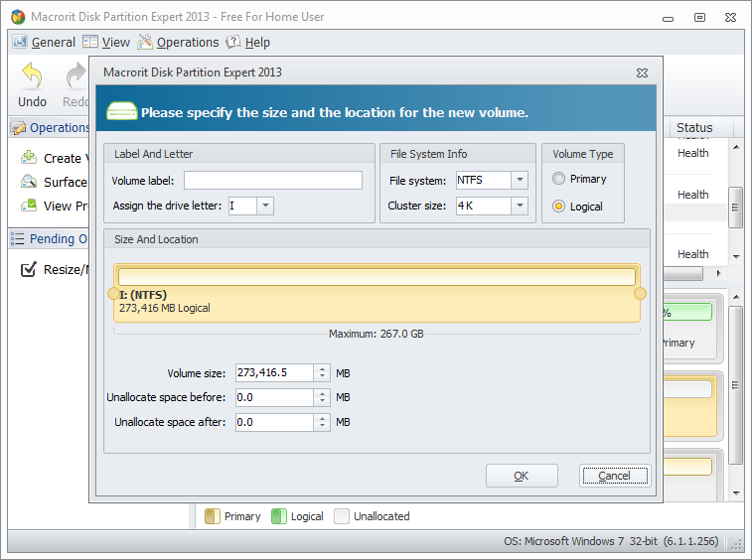Screen dimensions: 752x560
Task: Click the Pending Operations header text
Action: pos(59,238)
